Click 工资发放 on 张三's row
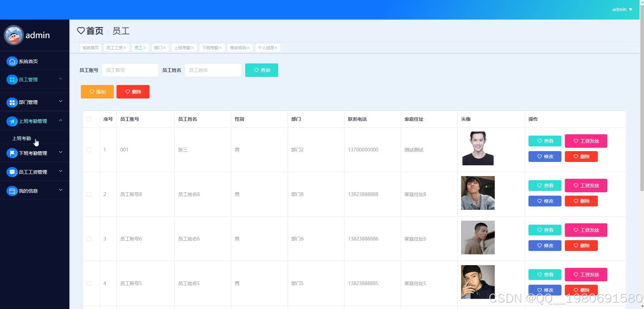Screen dimensions: 644x309 [586, 141]
